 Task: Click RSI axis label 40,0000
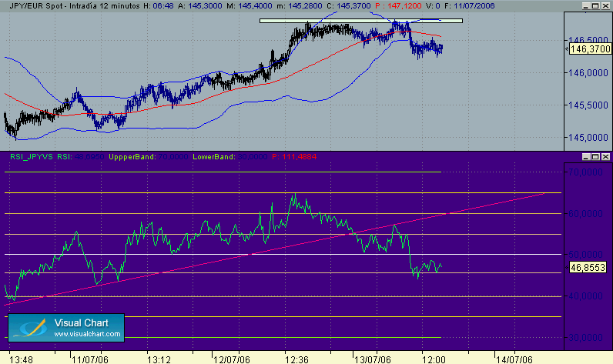585,296
